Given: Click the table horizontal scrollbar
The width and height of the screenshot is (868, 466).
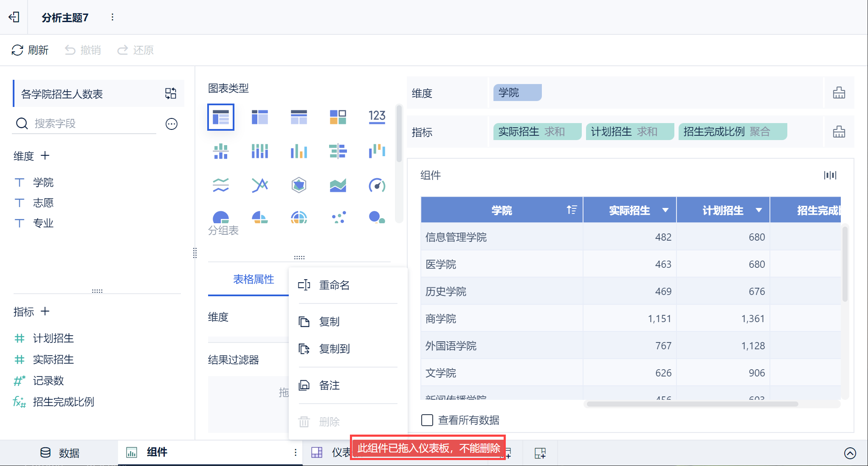Looking at the screenshot, I should (x=692, y=404).
